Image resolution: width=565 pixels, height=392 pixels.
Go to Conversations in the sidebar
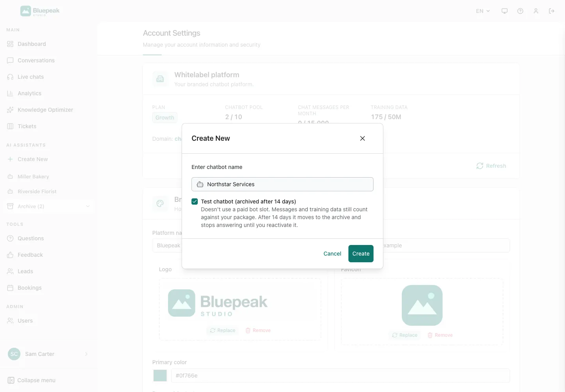click(x=49, y=60)
